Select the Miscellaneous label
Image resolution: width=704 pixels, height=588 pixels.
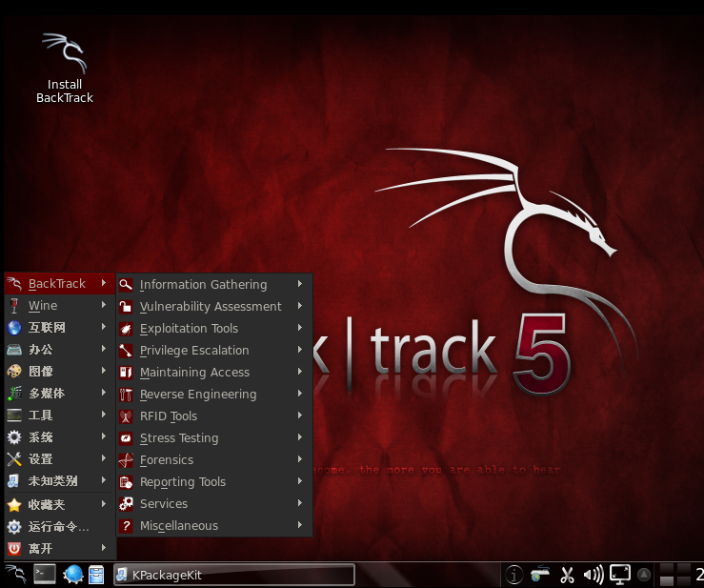pos(179,525)
